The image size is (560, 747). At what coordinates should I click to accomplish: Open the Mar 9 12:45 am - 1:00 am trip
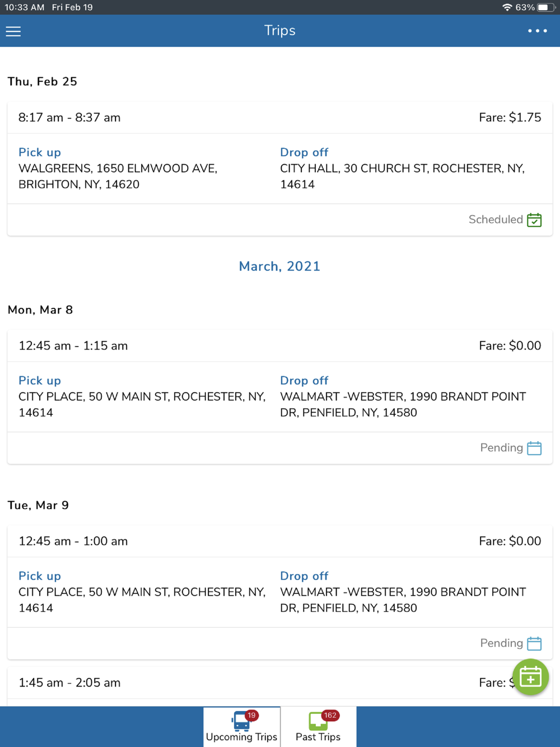pyautogui.click(x=280, y=592)
